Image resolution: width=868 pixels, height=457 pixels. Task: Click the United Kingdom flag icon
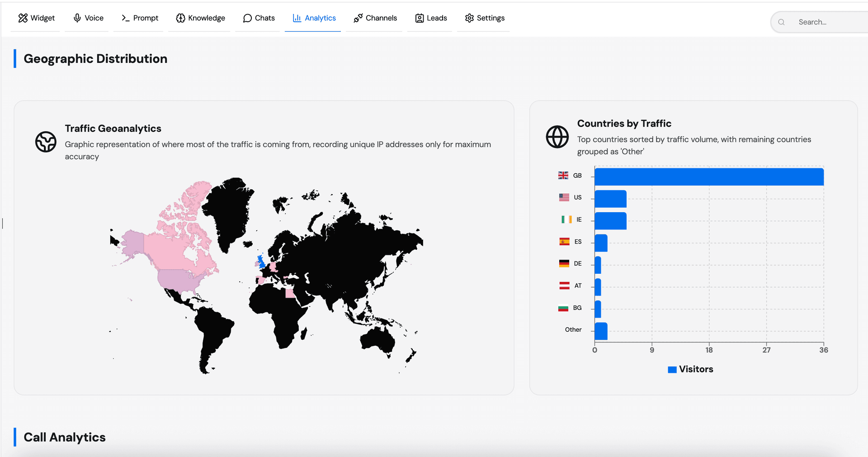[x=563, y=175]
